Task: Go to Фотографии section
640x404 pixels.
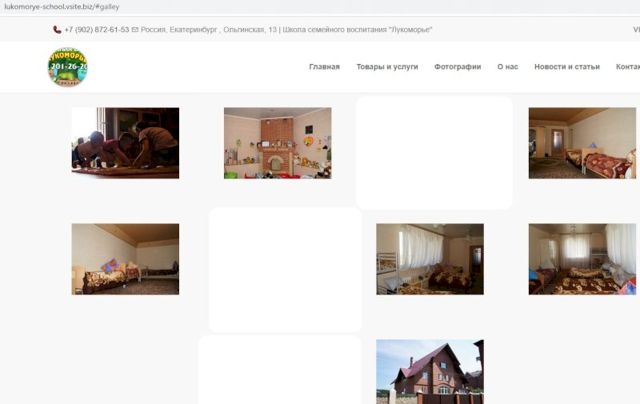Action: pos(454,67)
